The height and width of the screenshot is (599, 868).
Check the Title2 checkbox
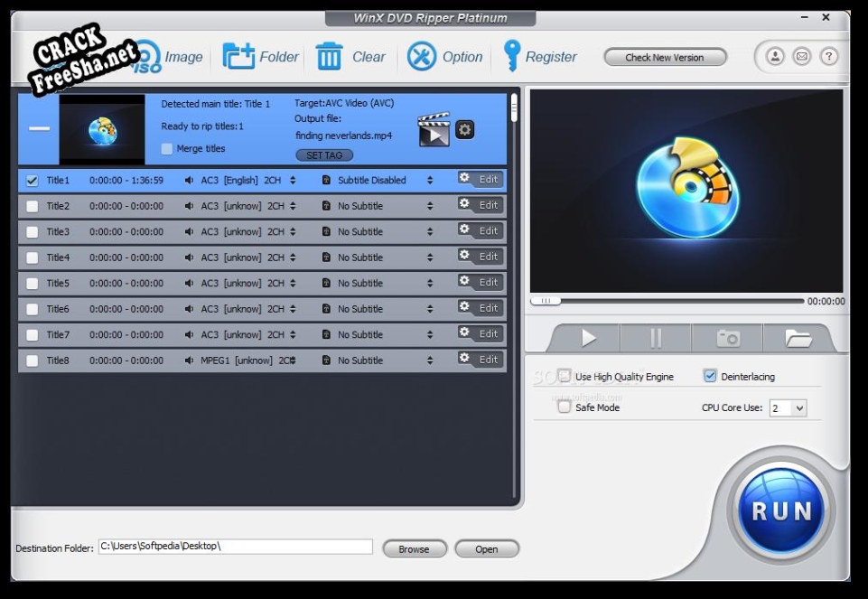tap(33, 206)
